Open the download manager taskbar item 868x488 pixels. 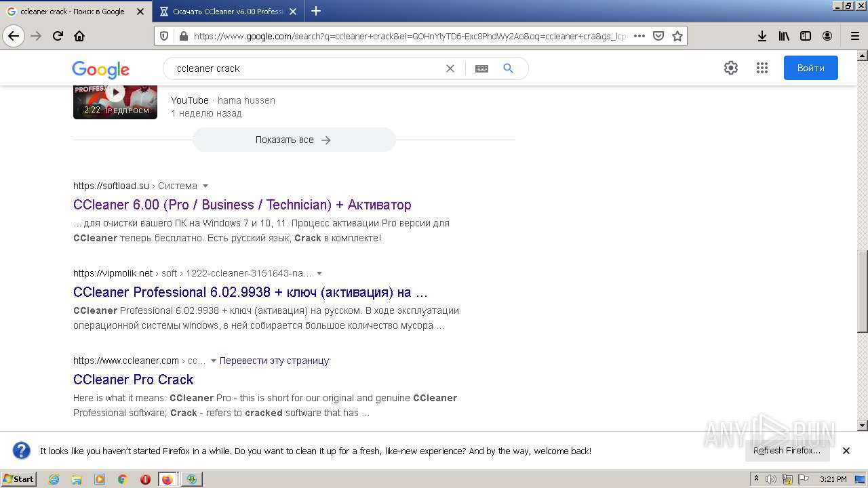[x=191, y=479]
